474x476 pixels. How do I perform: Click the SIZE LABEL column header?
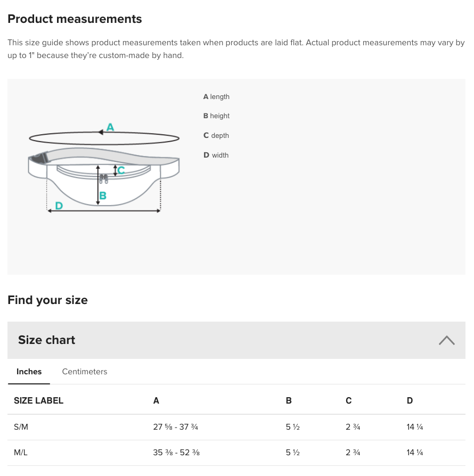tap(38, 401)
